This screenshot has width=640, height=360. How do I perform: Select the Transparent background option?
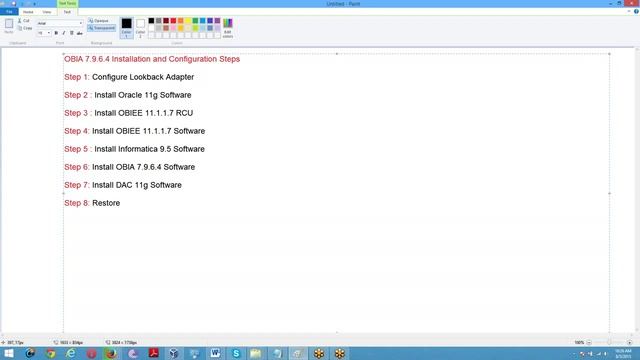click(102, 28)
